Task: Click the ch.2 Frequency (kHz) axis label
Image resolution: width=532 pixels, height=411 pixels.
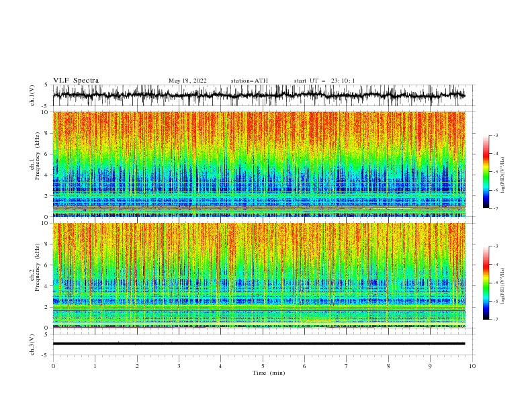Action: click(x=35, y=267)
